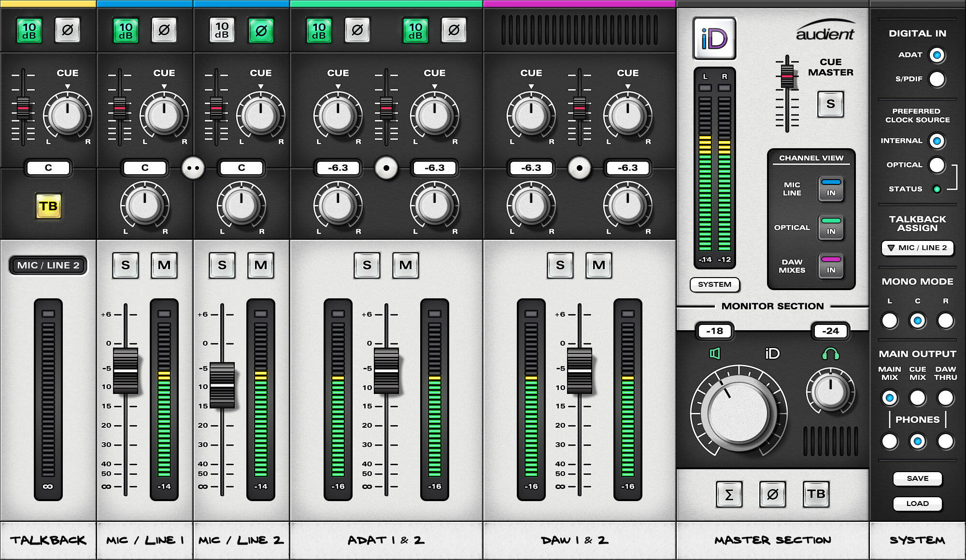Toggle DAW Mixes channel view

[x=831, y=266]
